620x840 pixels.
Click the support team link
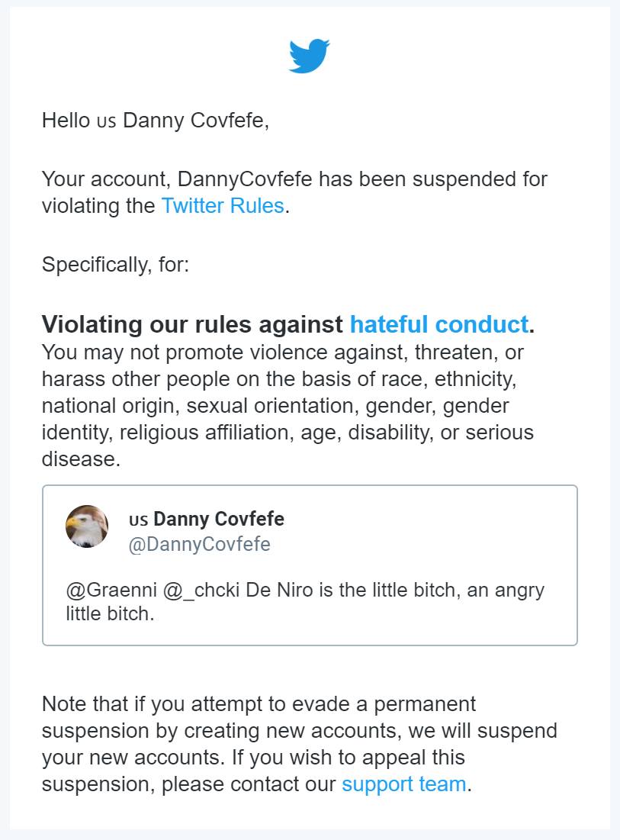tap(404, 784)
